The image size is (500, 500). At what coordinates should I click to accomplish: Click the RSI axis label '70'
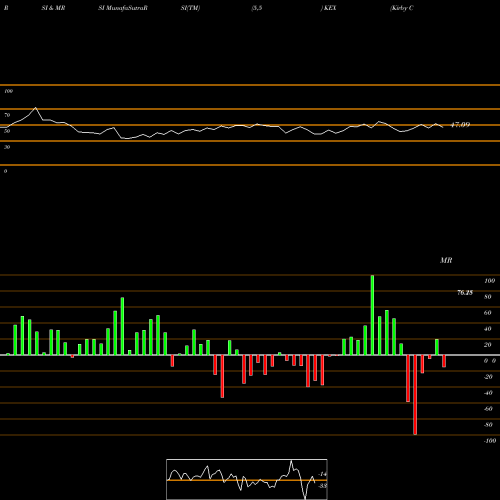coord(7,115)
